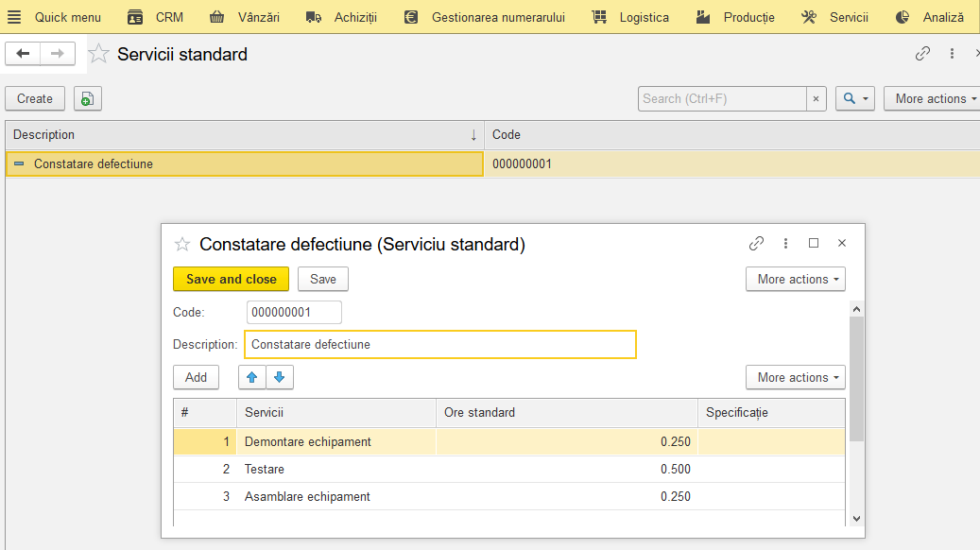
Task: Open the Vânzări menu
Action: click(x=245, y=17)
